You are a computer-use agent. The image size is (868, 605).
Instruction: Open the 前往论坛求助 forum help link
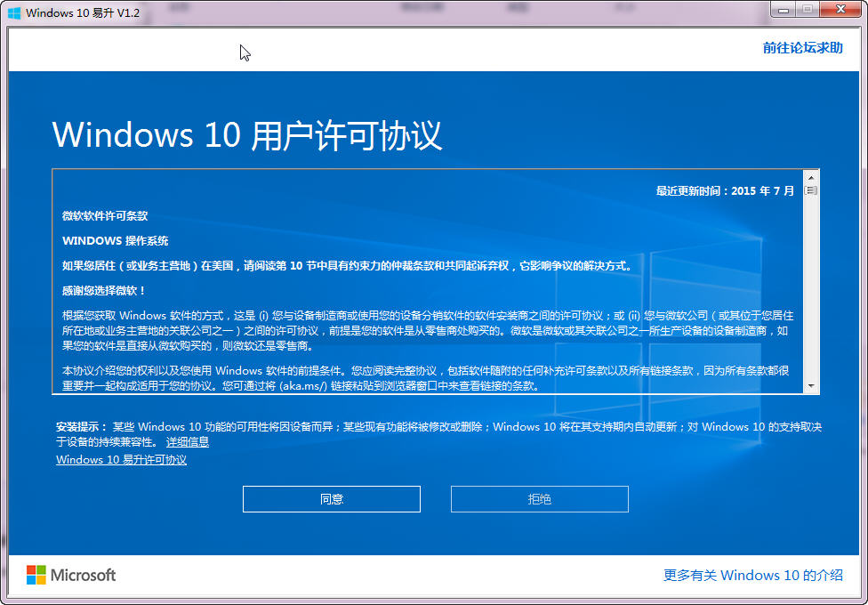click(x=803, y=48)
